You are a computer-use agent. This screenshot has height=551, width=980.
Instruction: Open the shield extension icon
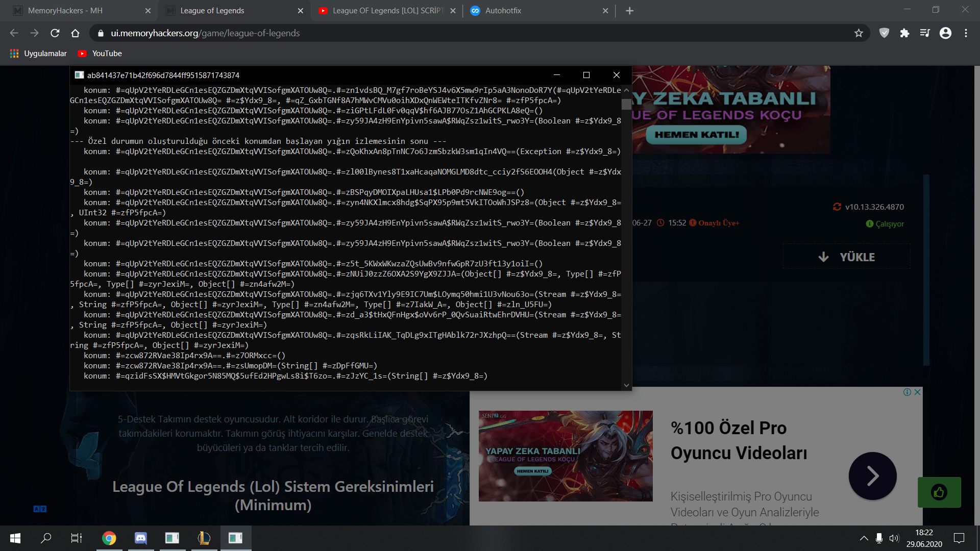pyautogui.click(x=884, y=33)
